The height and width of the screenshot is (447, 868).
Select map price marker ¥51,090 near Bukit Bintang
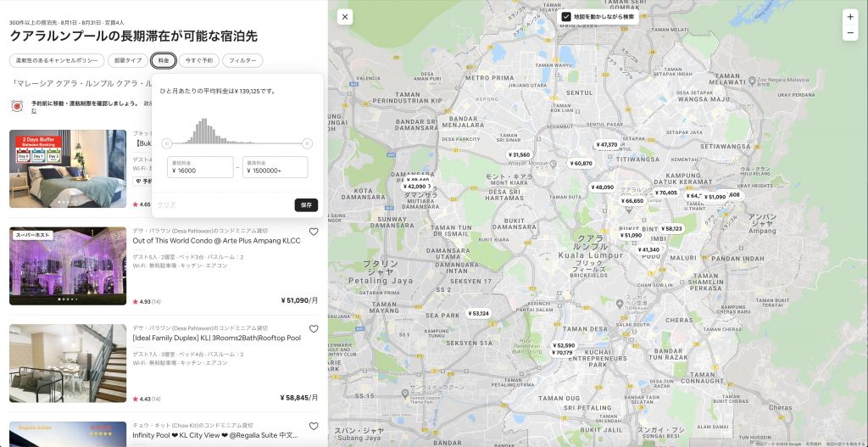pos(631,236)
